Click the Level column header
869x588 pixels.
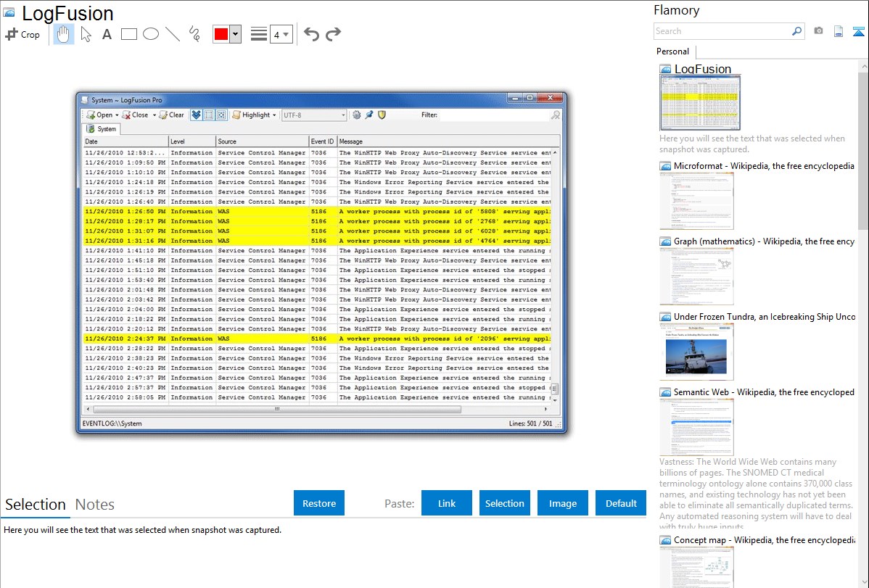pos(191,141)
